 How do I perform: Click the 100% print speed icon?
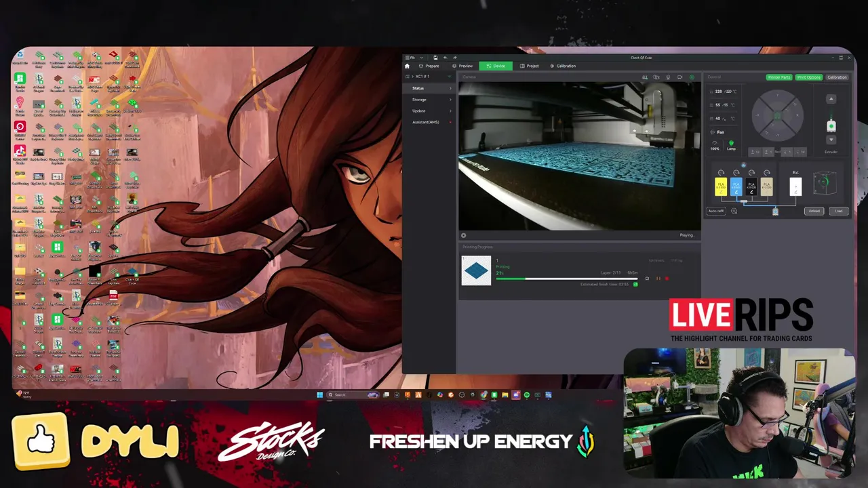714,145
